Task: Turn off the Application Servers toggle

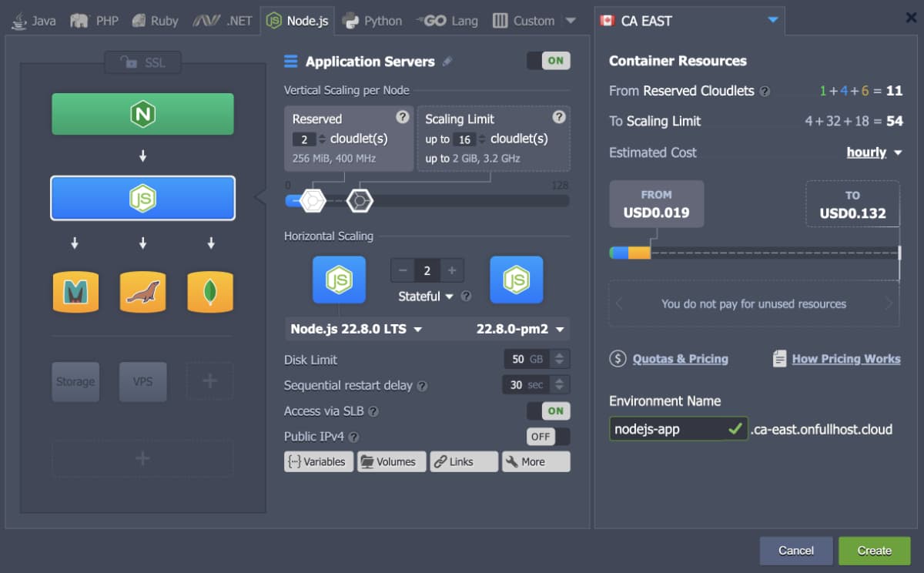Action: point(548,61)
